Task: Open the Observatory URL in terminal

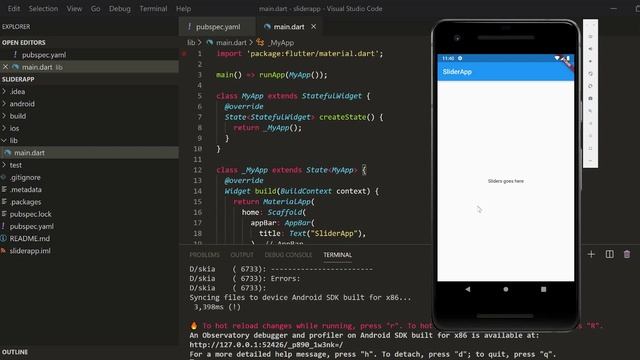Action: pyautogui.click(x=266, y=345)
